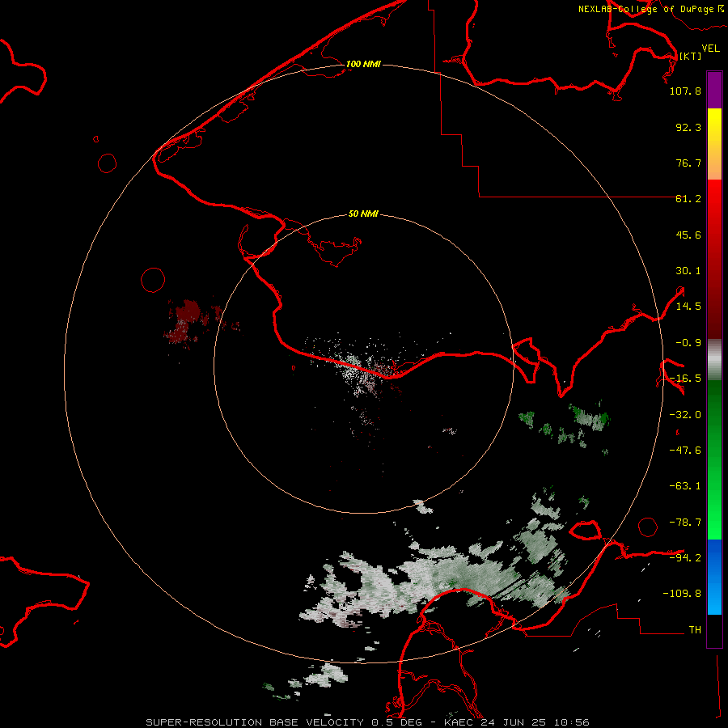Click the 50 NMI range ring label
The width and height of the screenshot is (728, 728).
(363, 214)
